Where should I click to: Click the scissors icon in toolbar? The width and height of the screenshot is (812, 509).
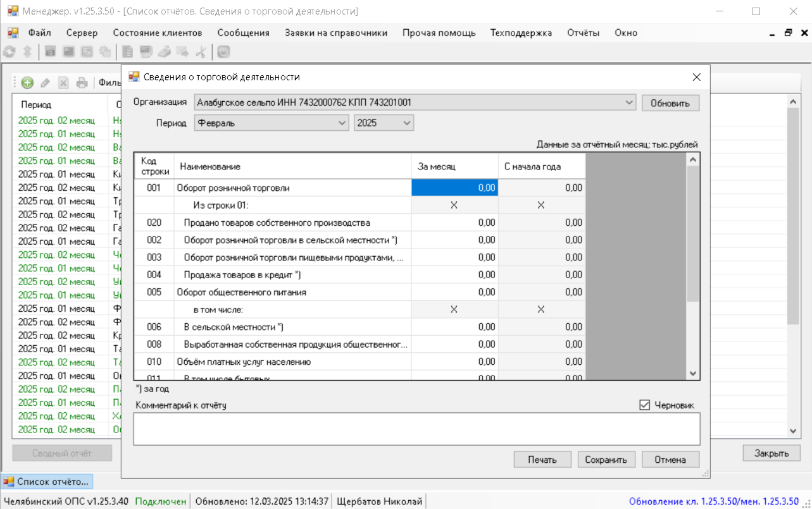click(x=201, y=53)
